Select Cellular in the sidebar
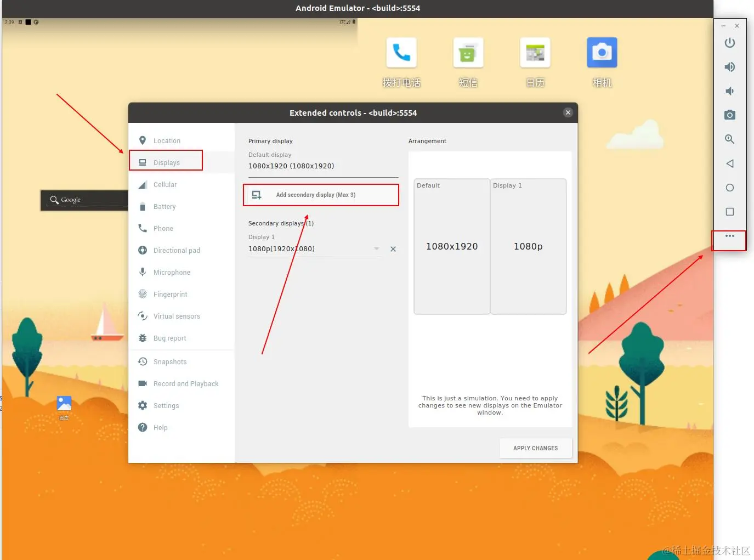Viewport: 754px width, 560px height. point(182,184)
